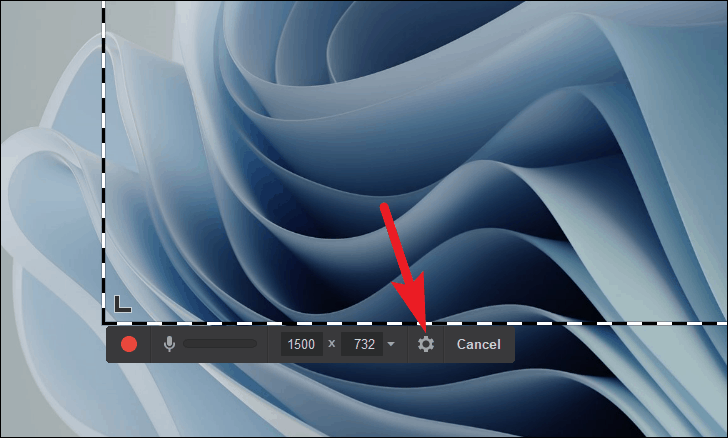This screenshot has width=728, height=438.
Task: Select the height field showing 732
Action: click(362, 344)
